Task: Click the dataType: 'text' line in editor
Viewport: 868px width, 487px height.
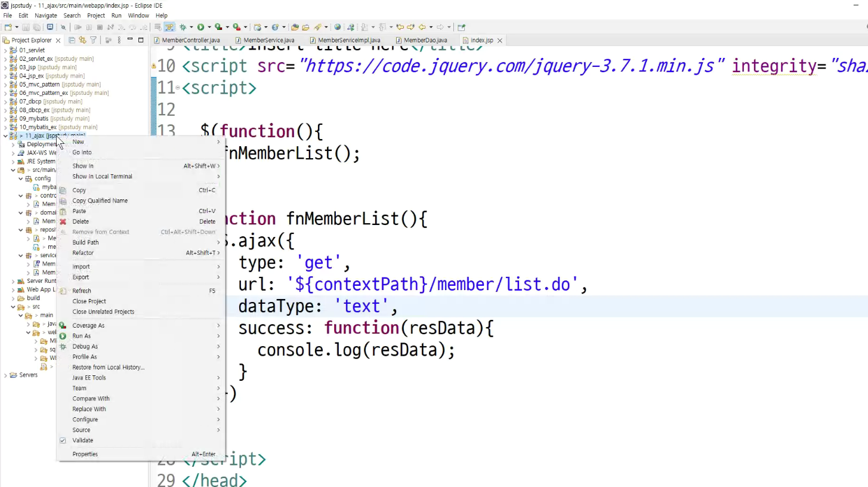Action: (x=318, y=306)
